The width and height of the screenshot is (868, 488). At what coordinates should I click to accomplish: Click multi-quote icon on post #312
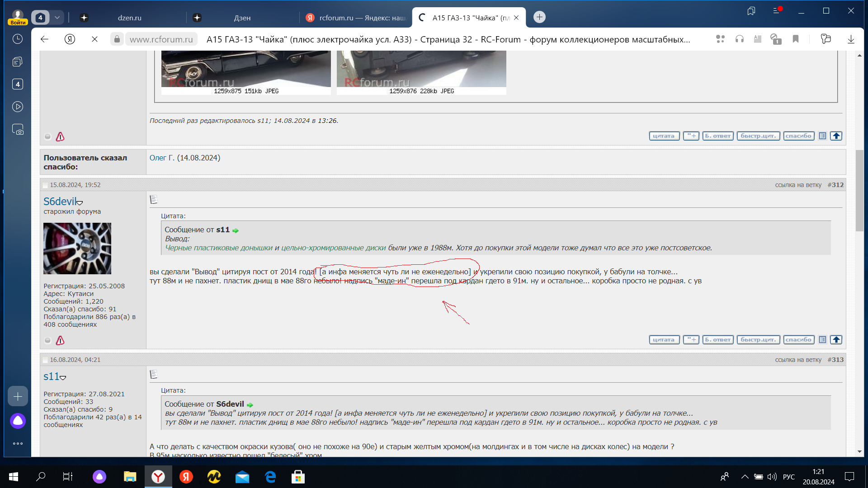click(x=691, y=340)
